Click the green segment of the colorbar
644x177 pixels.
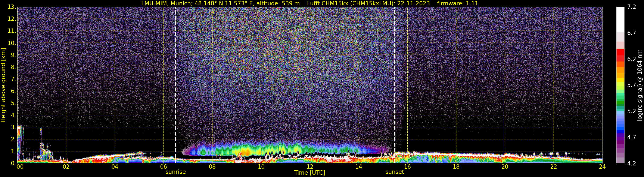coord(620,103)
